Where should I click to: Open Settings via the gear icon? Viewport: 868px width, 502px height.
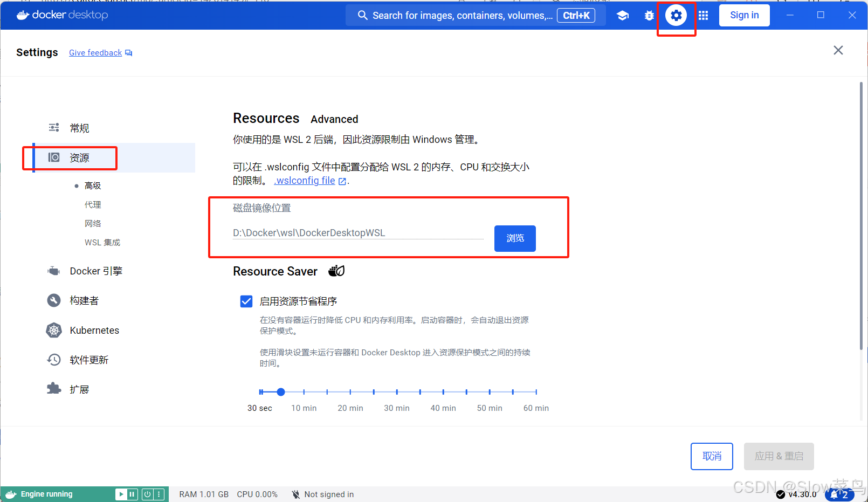676,16
